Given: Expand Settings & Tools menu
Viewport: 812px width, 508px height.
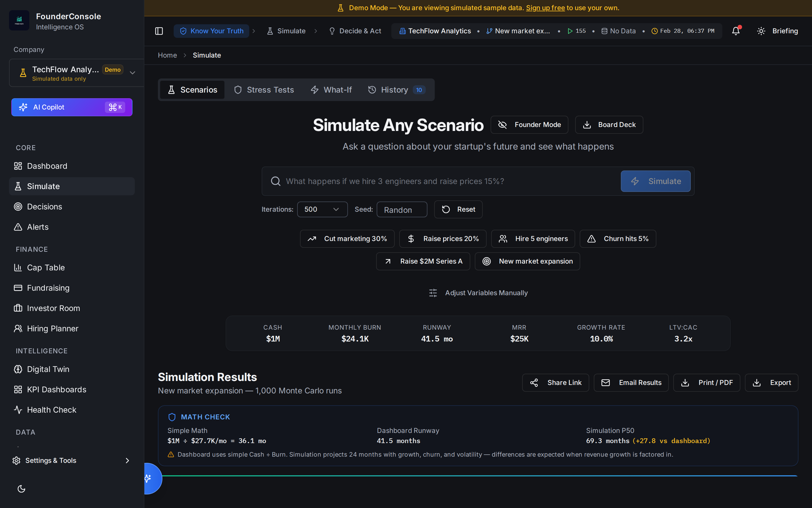Looking at the screenshot, I should 71,460.
